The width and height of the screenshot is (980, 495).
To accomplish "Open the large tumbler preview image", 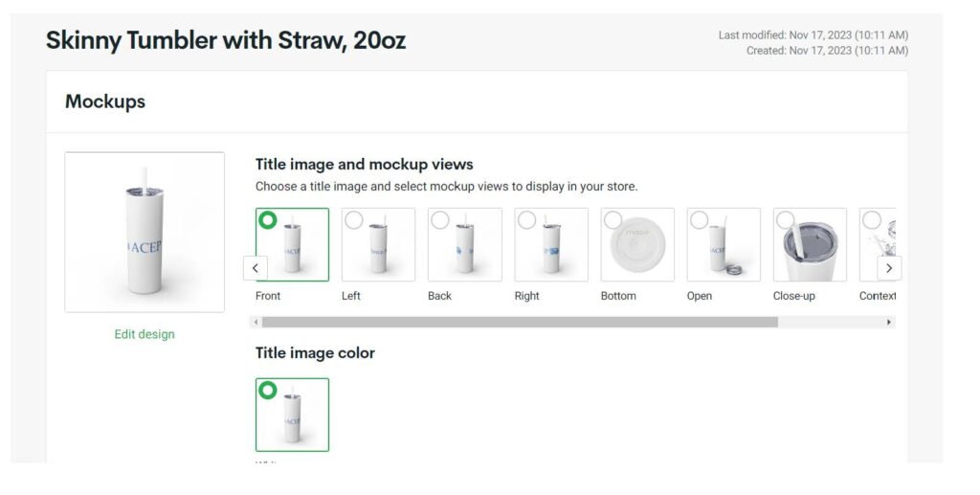I will click(145, 232).
